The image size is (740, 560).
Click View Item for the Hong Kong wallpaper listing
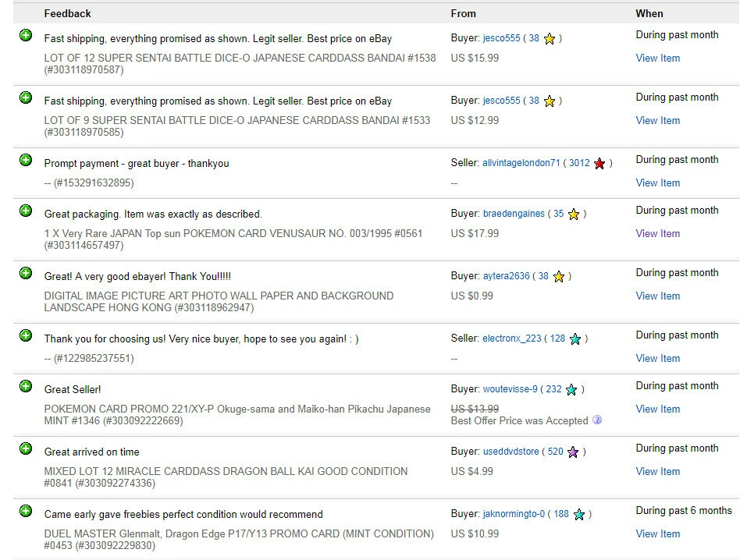coord(657,296)
